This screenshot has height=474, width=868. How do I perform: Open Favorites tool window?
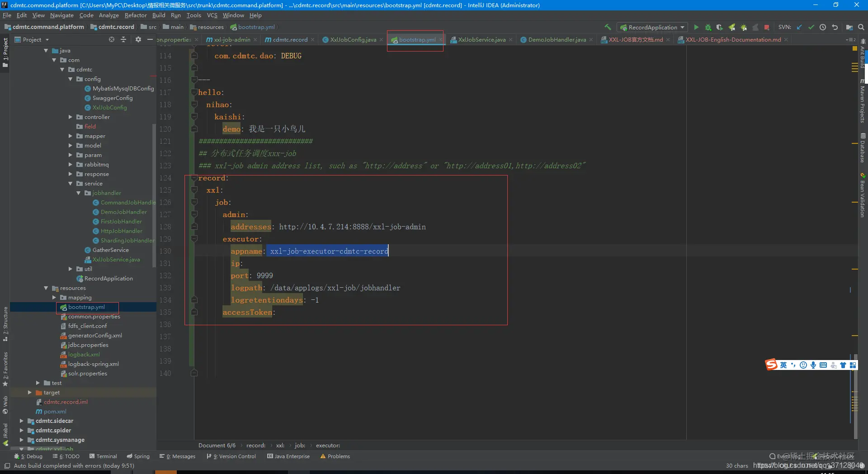coord(5,369)
